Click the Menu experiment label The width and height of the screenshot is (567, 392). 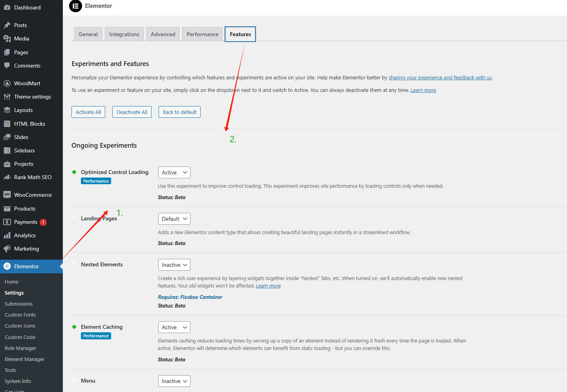(88, 381)
